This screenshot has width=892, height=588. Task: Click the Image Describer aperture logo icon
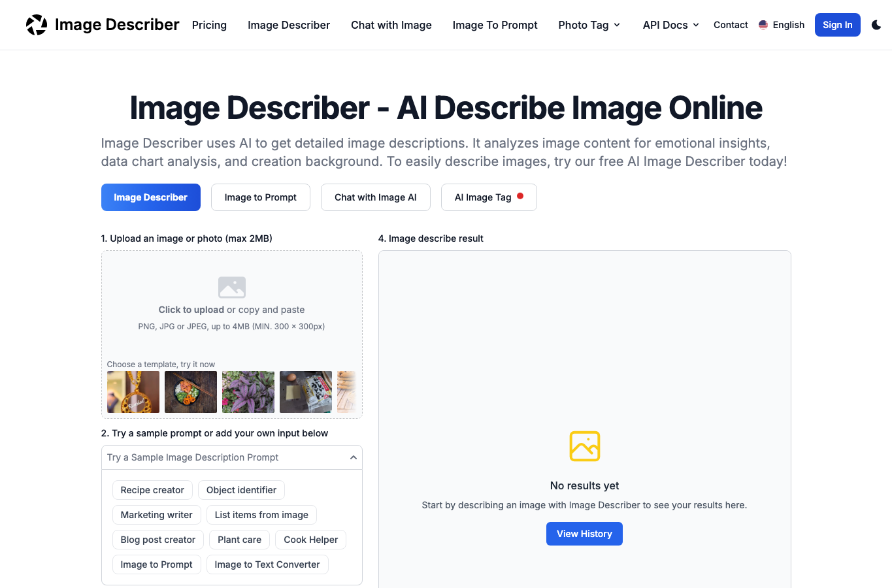37,25
